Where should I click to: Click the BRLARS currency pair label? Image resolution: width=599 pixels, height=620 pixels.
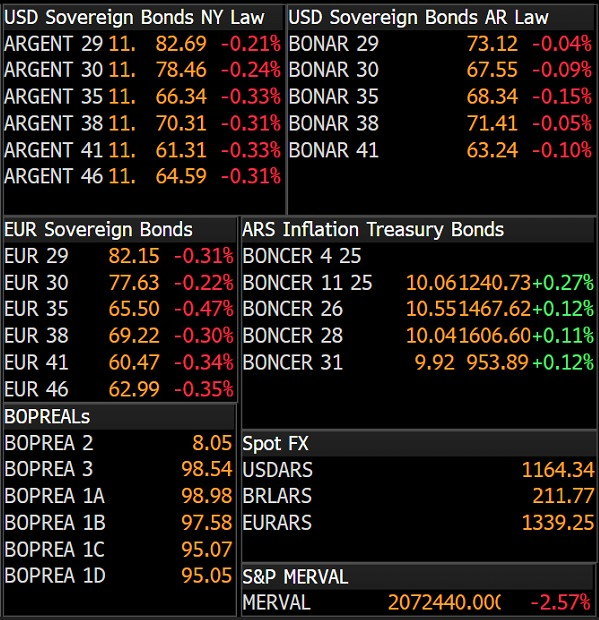(277, 496)
